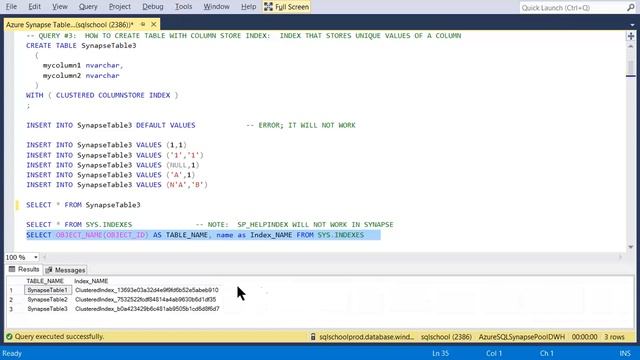Screen dimensions: 640x360
Task: Click the SELECT * FROM SynapseTable3 line
Action: [x=83, y=205]
